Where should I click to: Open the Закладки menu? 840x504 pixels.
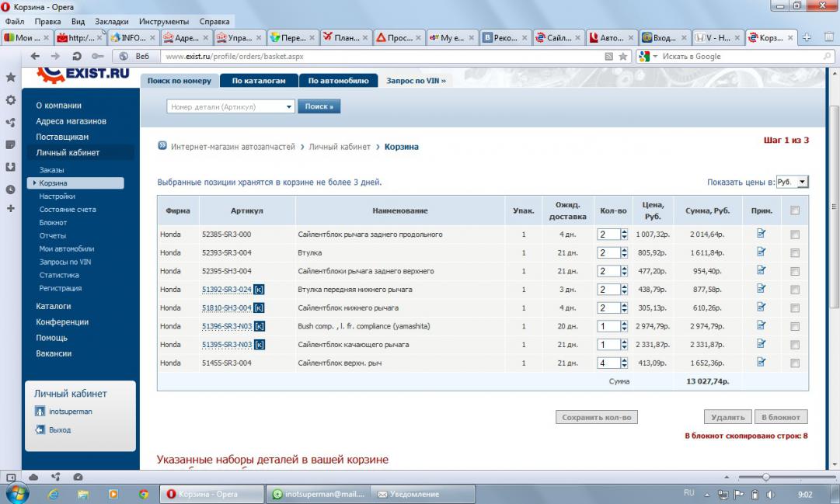pyautogui.click(x=111, y=22)
